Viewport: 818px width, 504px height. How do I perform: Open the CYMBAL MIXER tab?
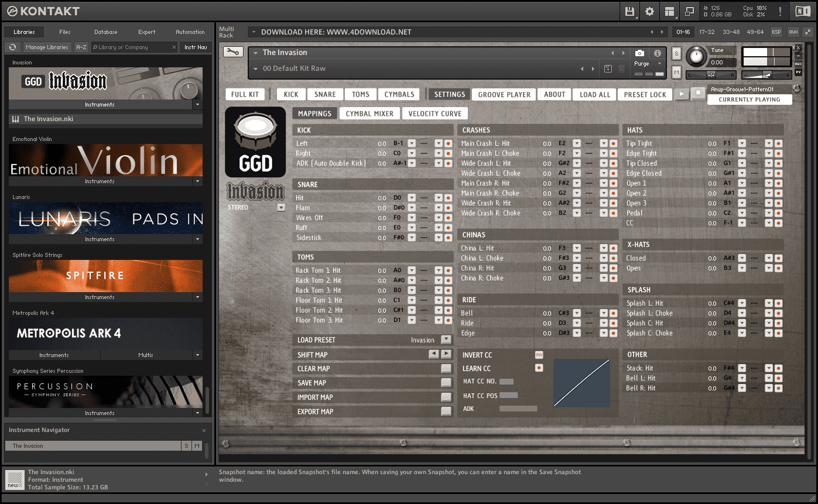pos(369,114)
